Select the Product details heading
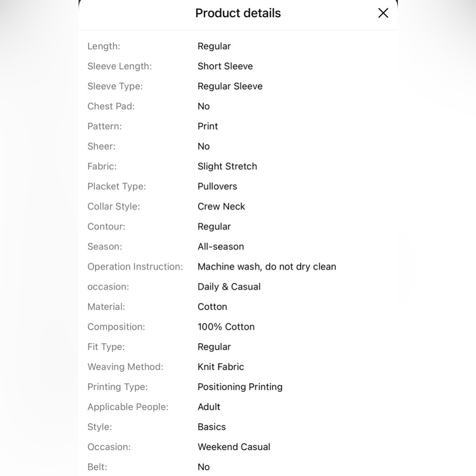The height and width of the screenshot is (476, 476). 238,13
